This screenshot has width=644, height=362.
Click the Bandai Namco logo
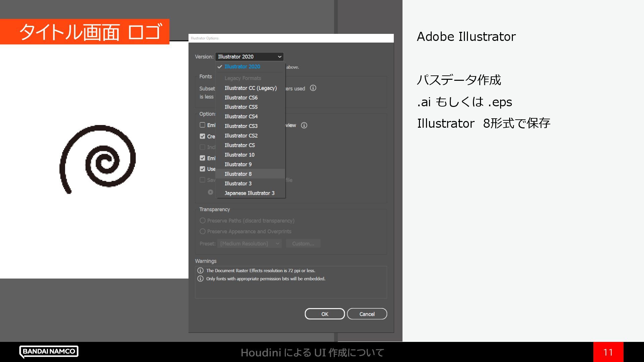click(x=49, y=351)
